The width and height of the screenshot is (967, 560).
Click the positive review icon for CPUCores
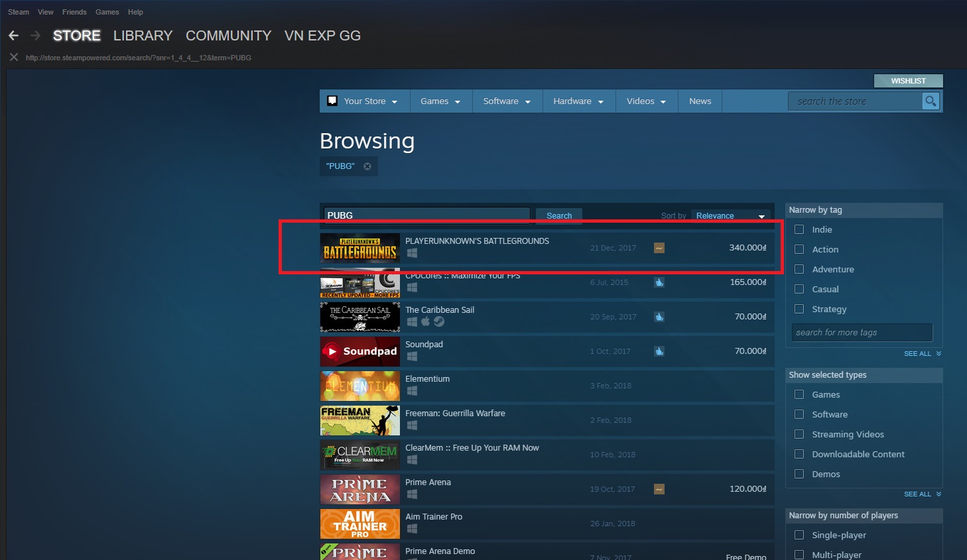(659, 282)
